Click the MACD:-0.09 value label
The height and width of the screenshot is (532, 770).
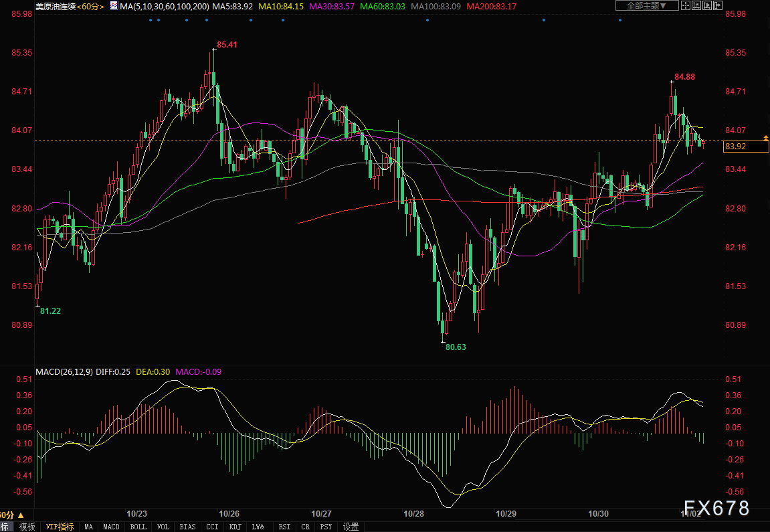pyautogui.click(x=199, y=372)
